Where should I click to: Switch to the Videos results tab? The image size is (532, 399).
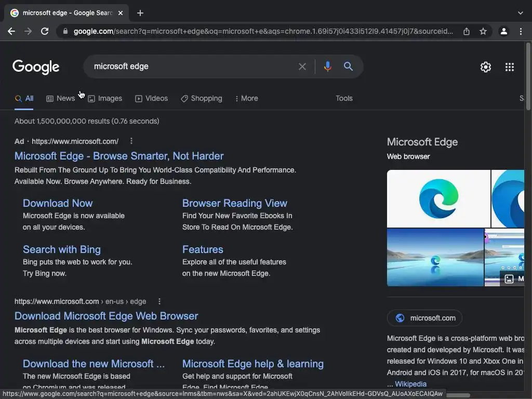(x=151, y=98)
